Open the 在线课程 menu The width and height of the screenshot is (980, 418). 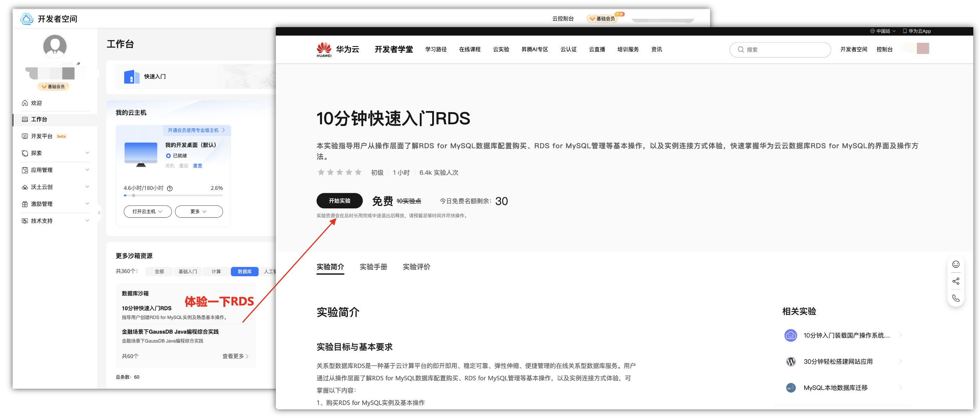tap(470, 49)
